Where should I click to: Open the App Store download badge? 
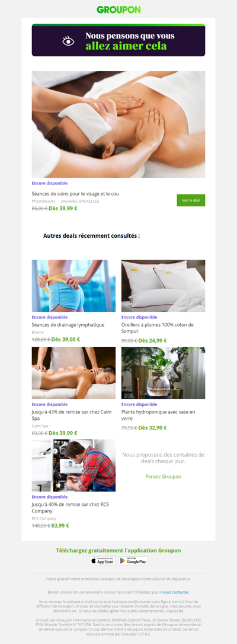pos(103,560)
